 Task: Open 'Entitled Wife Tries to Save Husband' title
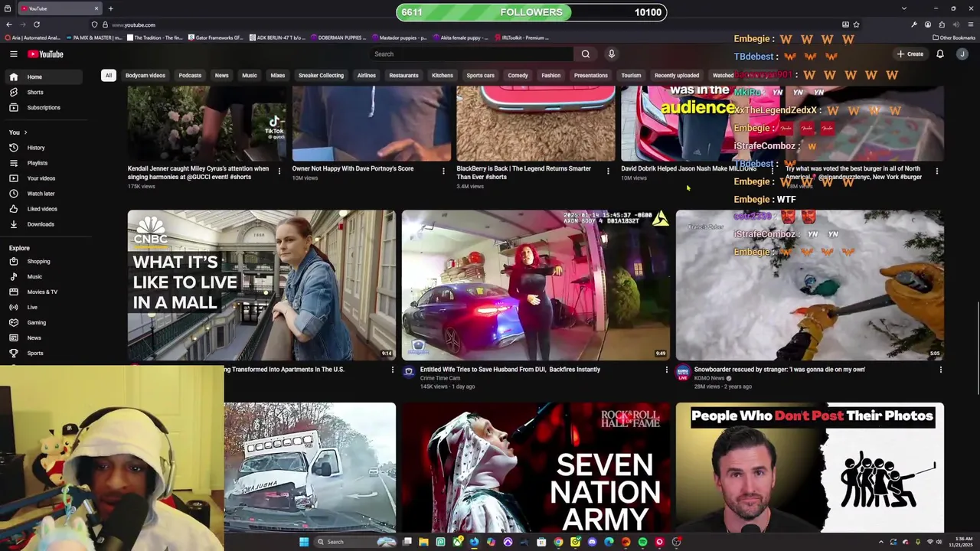point(510,370)
